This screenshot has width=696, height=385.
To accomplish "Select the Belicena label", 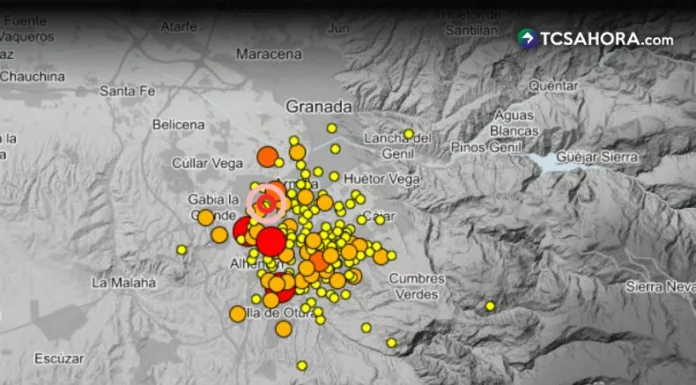I will pos(178,124).
